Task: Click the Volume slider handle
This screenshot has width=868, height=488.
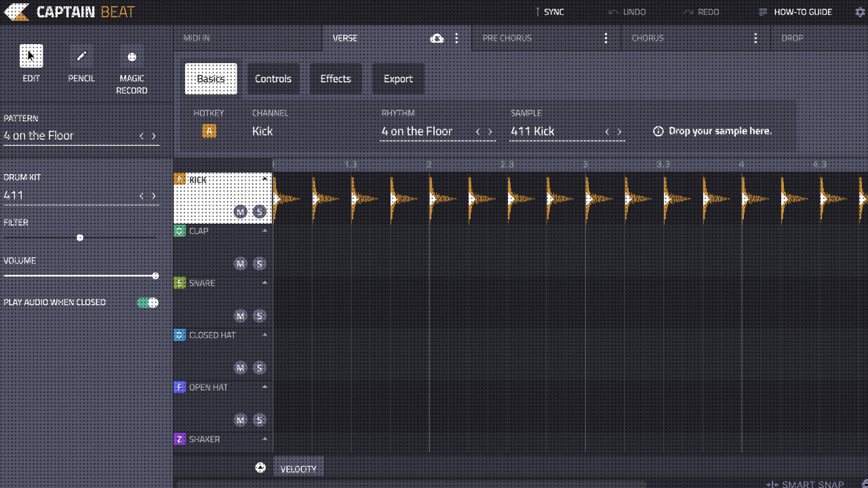Action: click(155, 276)
